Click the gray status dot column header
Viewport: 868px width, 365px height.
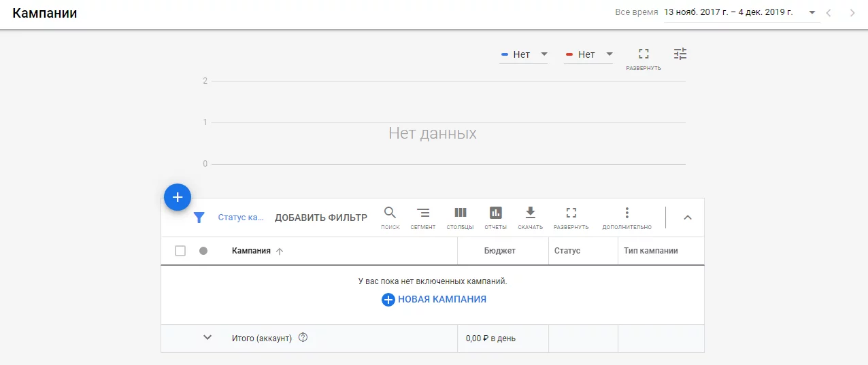pos(203,251)
